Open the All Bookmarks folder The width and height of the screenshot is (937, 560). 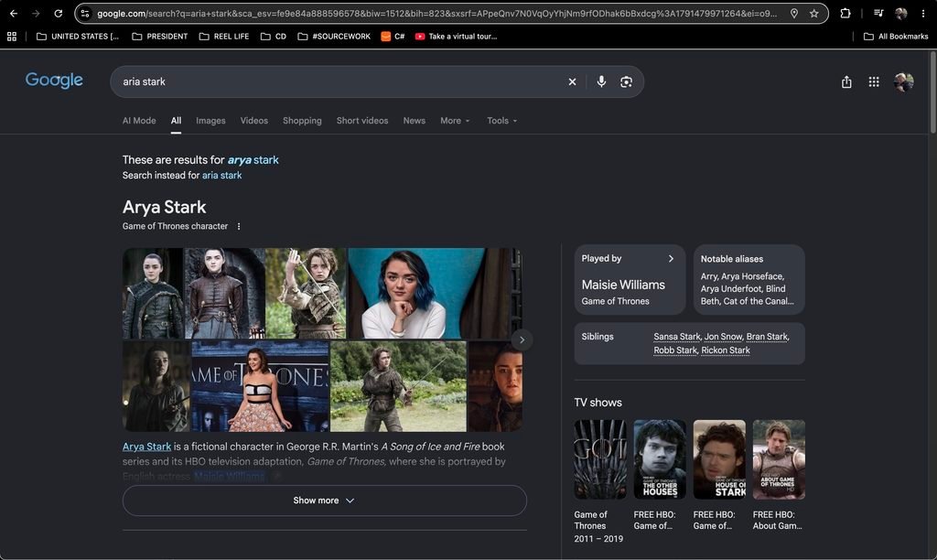click(x=896, y=37)
